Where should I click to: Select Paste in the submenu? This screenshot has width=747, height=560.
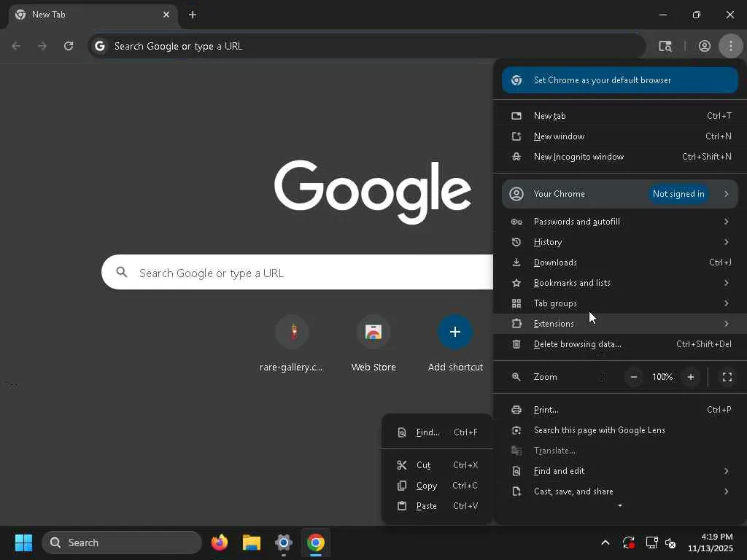point(437,506)
